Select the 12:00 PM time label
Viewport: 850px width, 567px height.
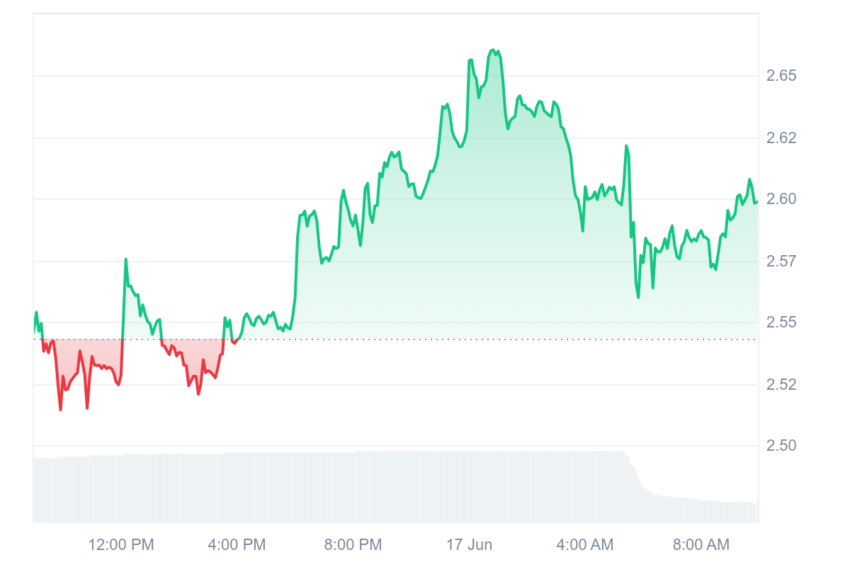[x=121, y=544]
